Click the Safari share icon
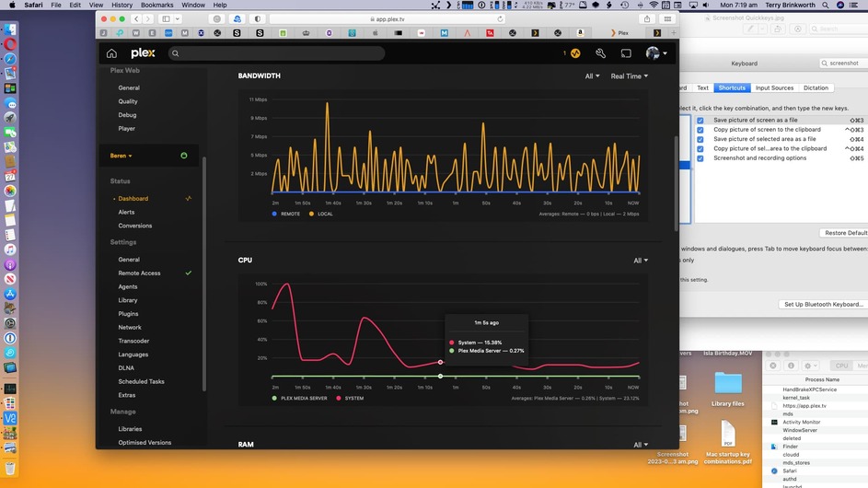 [x=646, y=18]
